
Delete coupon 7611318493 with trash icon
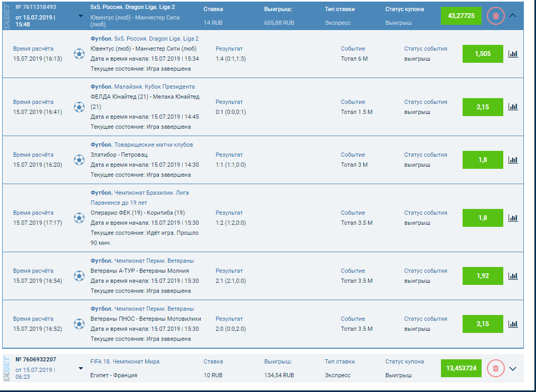coord(495,16)
